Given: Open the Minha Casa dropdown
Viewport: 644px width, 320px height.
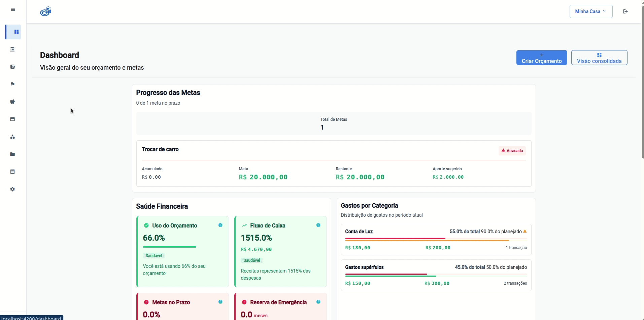Looking at the screenshot, I should (x=590, y=11).
